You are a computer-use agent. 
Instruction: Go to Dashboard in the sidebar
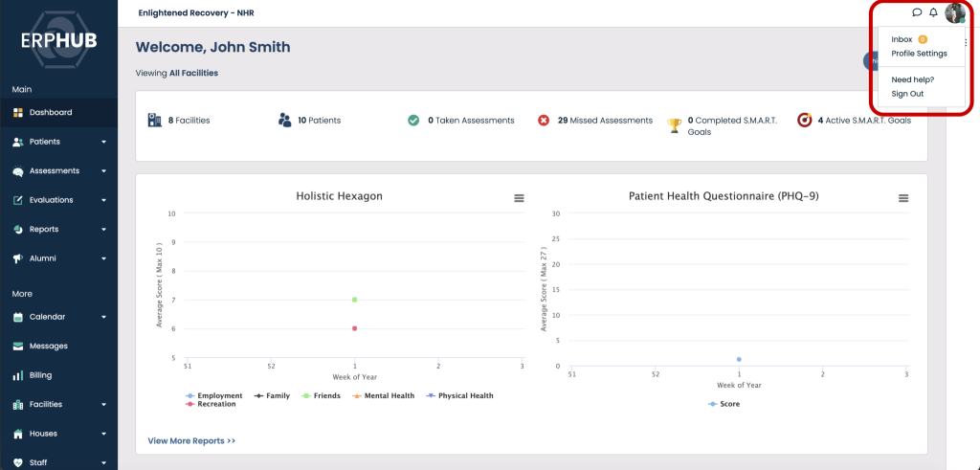[58, 113]
